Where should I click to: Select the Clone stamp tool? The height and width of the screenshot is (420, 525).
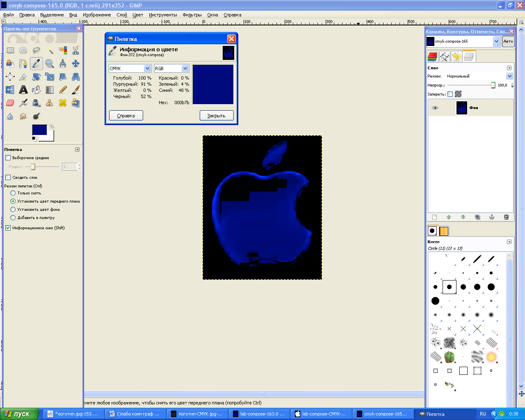50,103
